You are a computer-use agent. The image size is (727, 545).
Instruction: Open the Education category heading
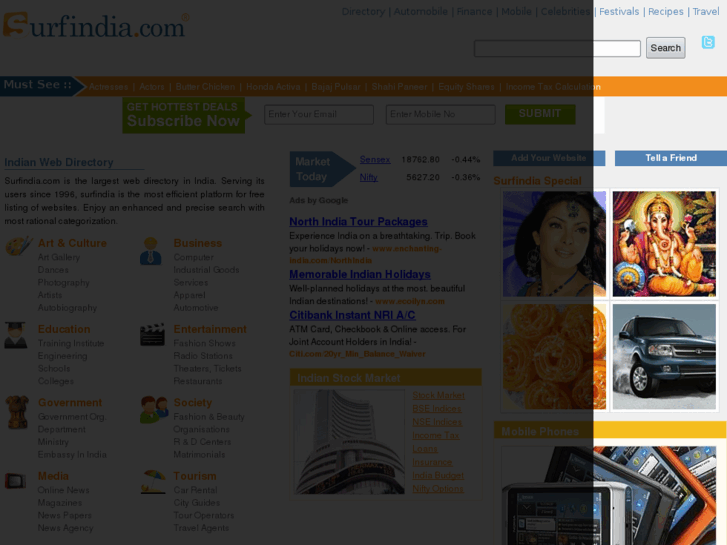click(x=64, y=329)
